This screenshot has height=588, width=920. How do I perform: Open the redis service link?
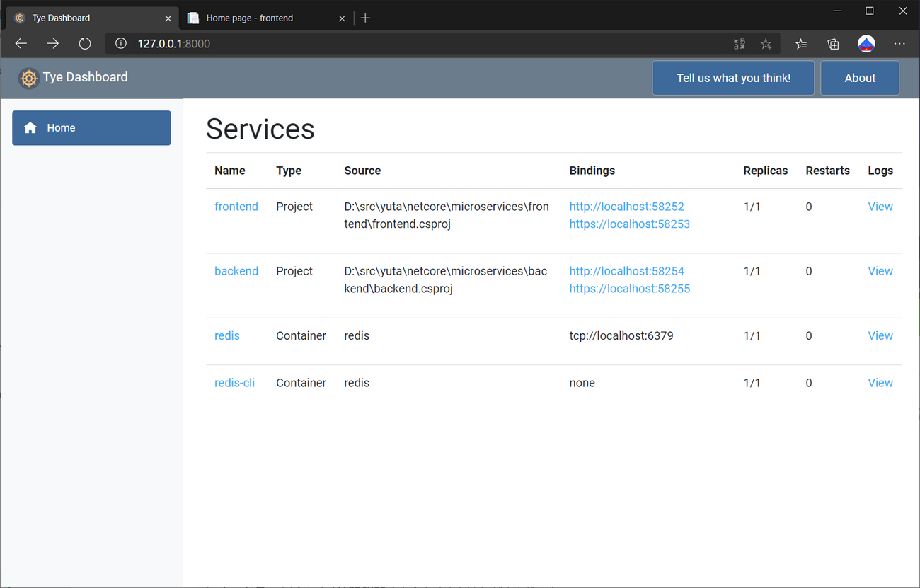tap(227, 335)
